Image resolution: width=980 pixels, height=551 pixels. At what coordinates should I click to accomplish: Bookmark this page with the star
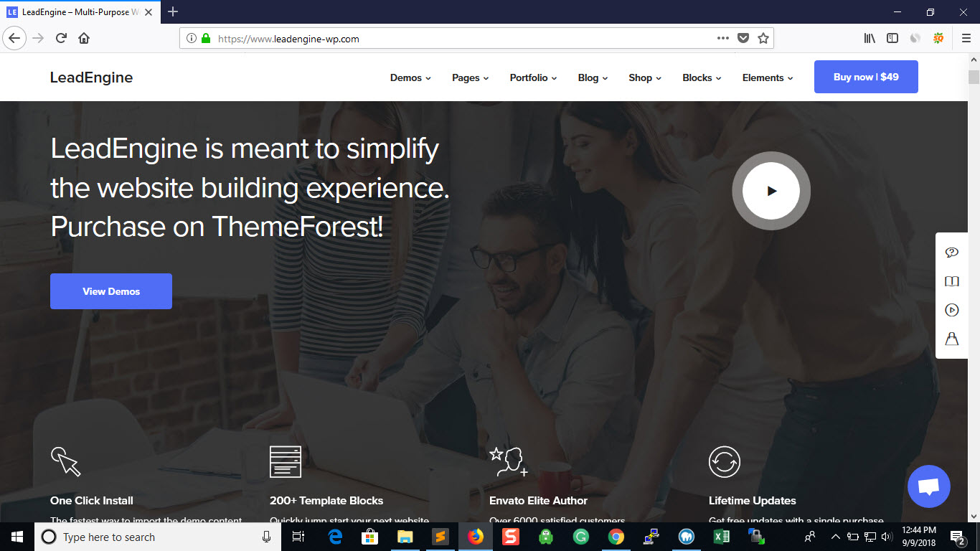763,38
